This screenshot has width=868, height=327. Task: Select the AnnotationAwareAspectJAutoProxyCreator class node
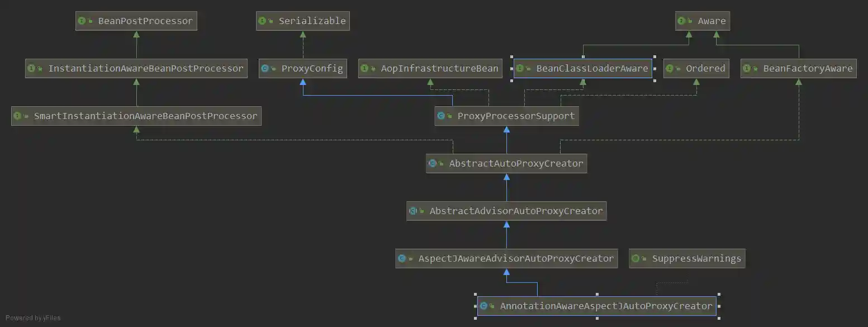tap(597, 306)
